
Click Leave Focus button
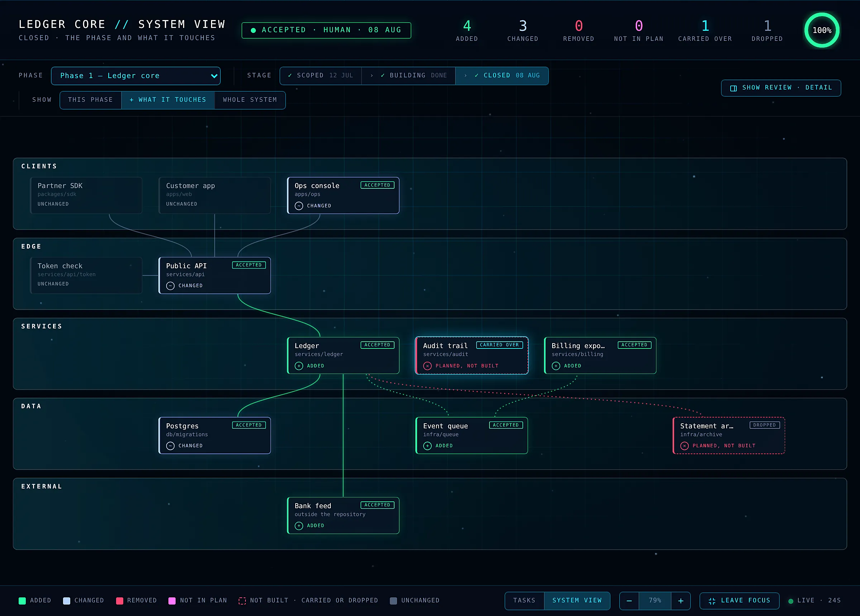739,601
